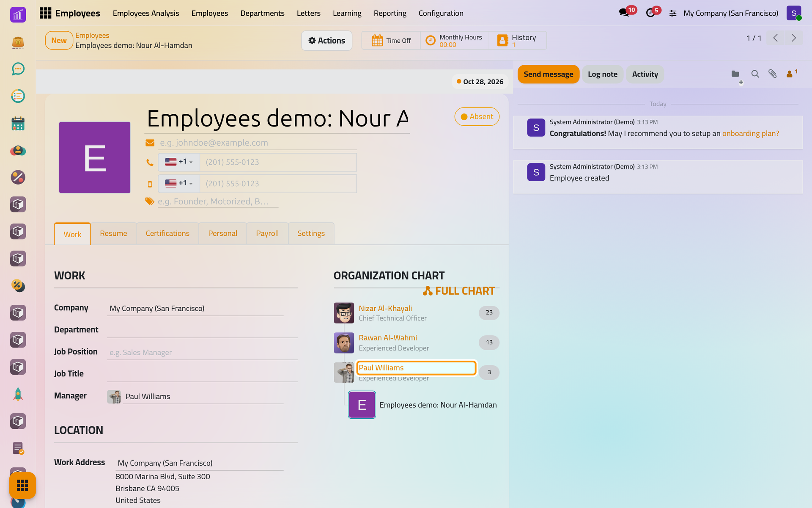This screenshot has height=508, width=812.
Task: Open the to-do list sidebar icon
Action: [x=18, y=96]
